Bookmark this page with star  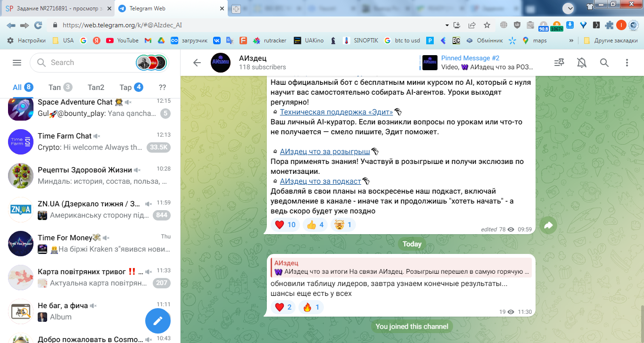pyautogui.click(x=487, y=25)
